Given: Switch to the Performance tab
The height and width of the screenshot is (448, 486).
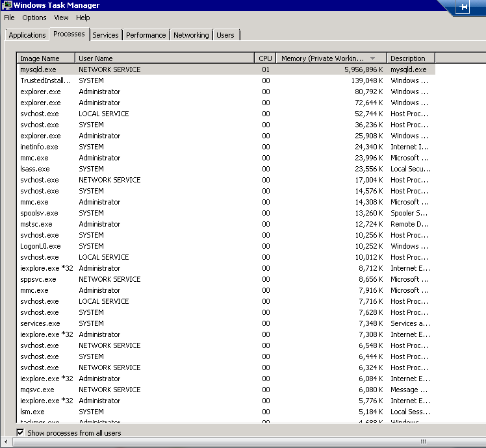Looking at the screenshot, I should pyautogui.click(x=146, y=35).
